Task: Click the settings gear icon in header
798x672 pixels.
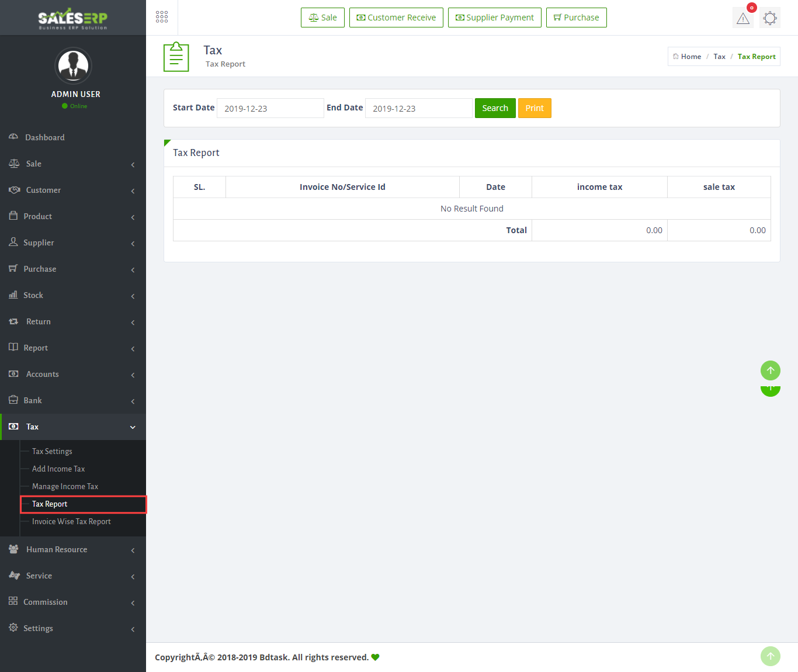Action: pos(770,18)
